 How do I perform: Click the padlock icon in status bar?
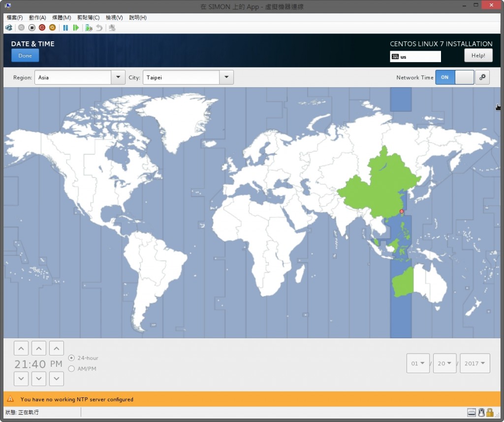point(490,412)
